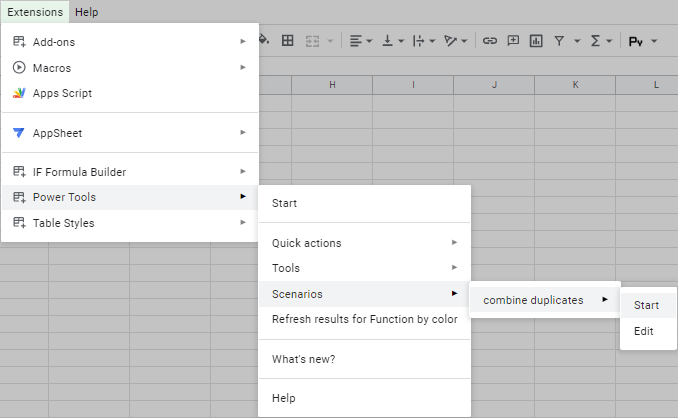The width and height of the screenshot is (678, 418).
Task: Expand the Quick actions submenu
Action: (x=364, y=243)
